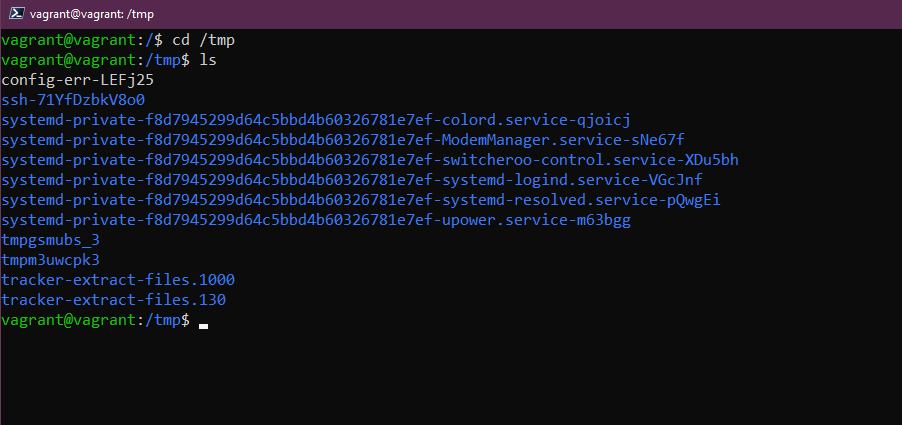Select the tracker-extract-files.130 entry
Viewport: 902px width, 425px height.
[114, 300]
